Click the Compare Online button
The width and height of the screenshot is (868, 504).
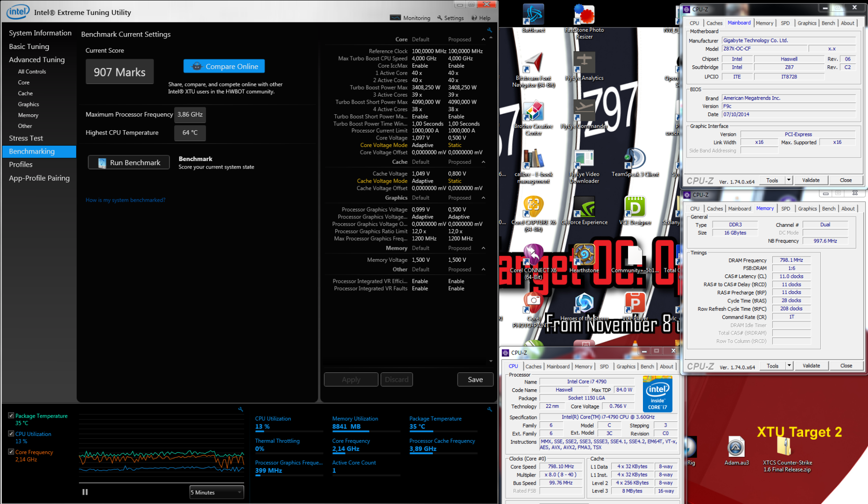(x=224, y=66)
